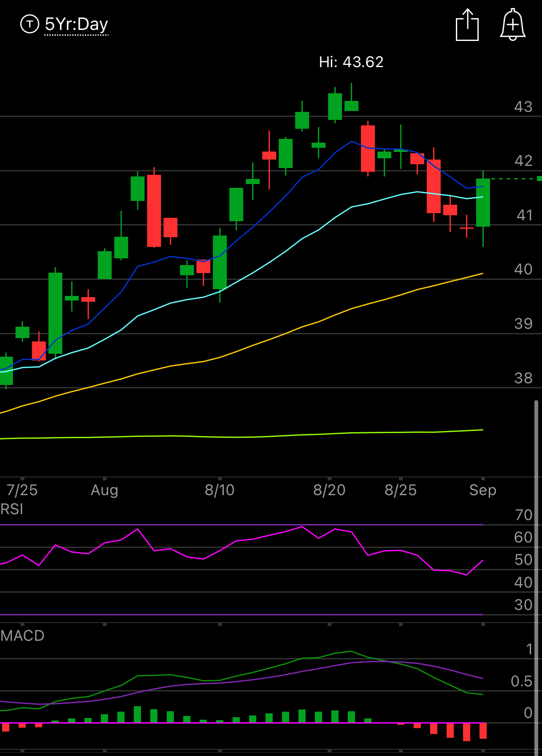Screen dimensions: 542x756
Task: Tap the MACD 0 scale label
Action: click(528, 713)
